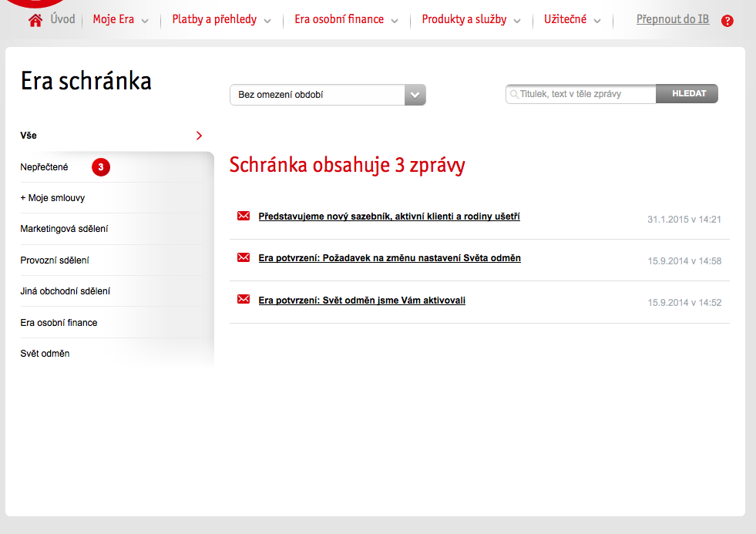Click the Přepnout do IB link
This screenshot has height=534, width=756.
pos(673,19)
